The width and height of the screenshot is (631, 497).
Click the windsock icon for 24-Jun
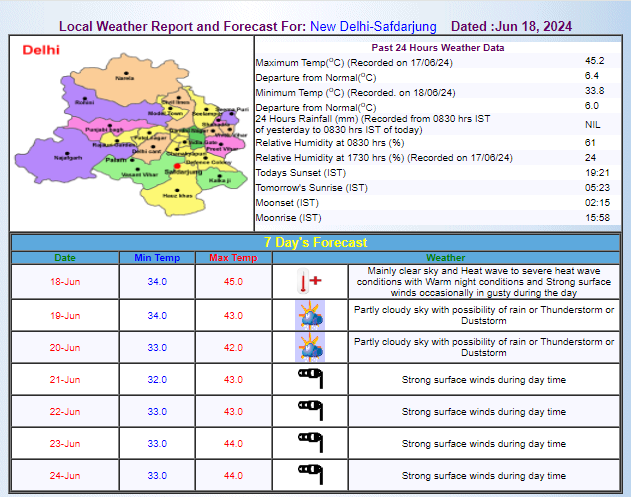click(x=310, y=475)
